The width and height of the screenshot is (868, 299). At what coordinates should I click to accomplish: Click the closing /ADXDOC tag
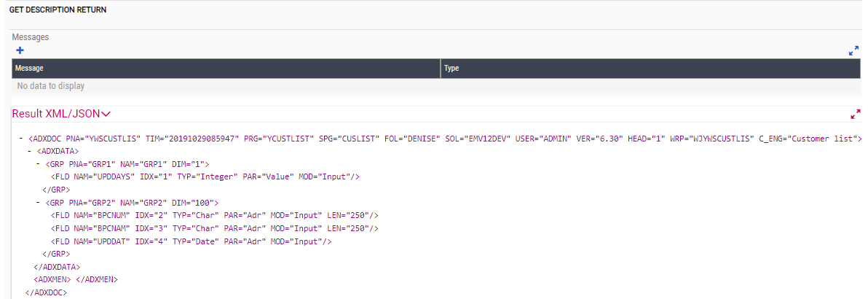(x=46, y=292)
